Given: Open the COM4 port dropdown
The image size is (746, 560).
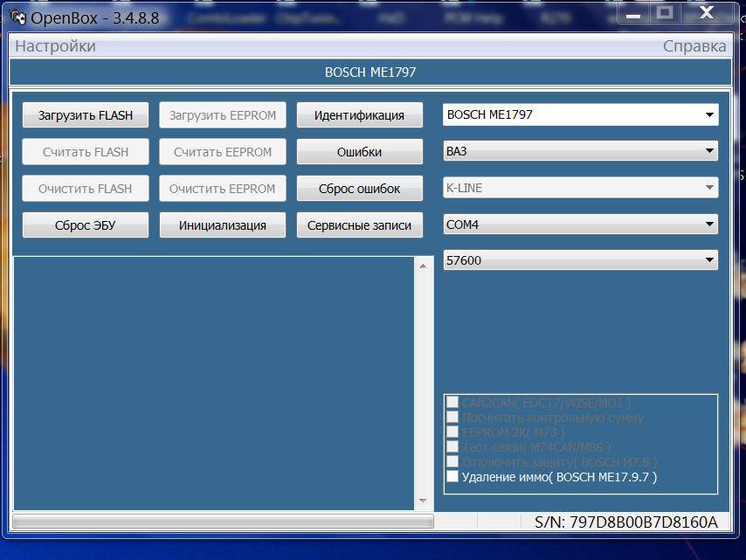Looking at the screenshot, I should tap(580, 225).
